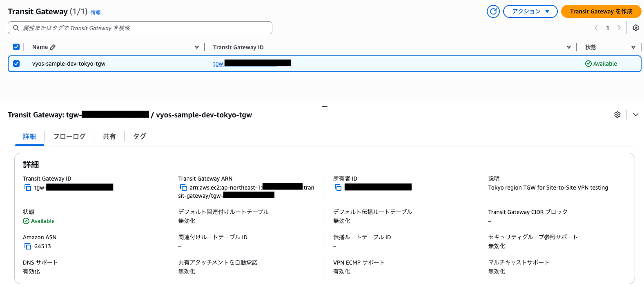The width and height of the screenshot is (644, 287).
Task: Open detail panel settings gear icon
Action: [617, 115]
